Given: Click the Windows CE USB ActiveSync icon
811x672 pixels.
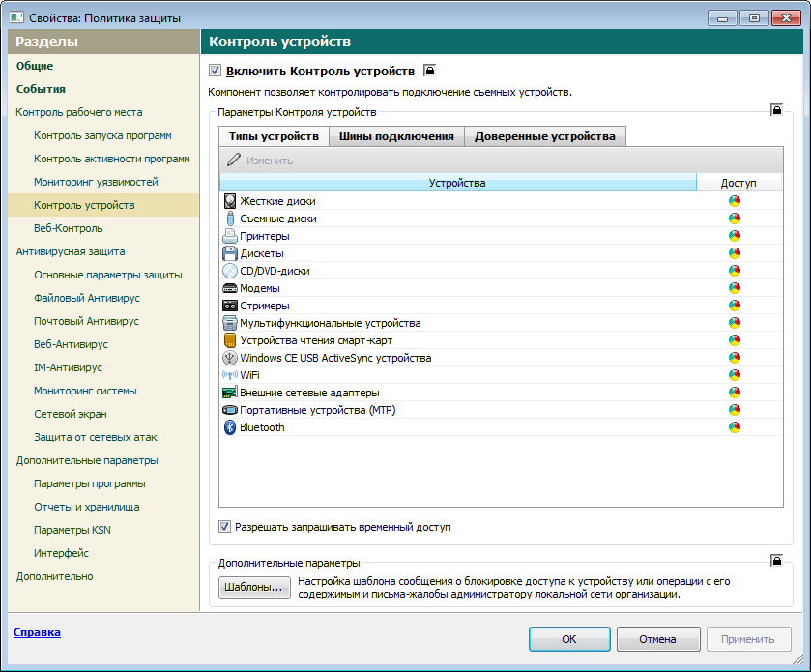Looking at the screenshot, I should click(230, 358).
